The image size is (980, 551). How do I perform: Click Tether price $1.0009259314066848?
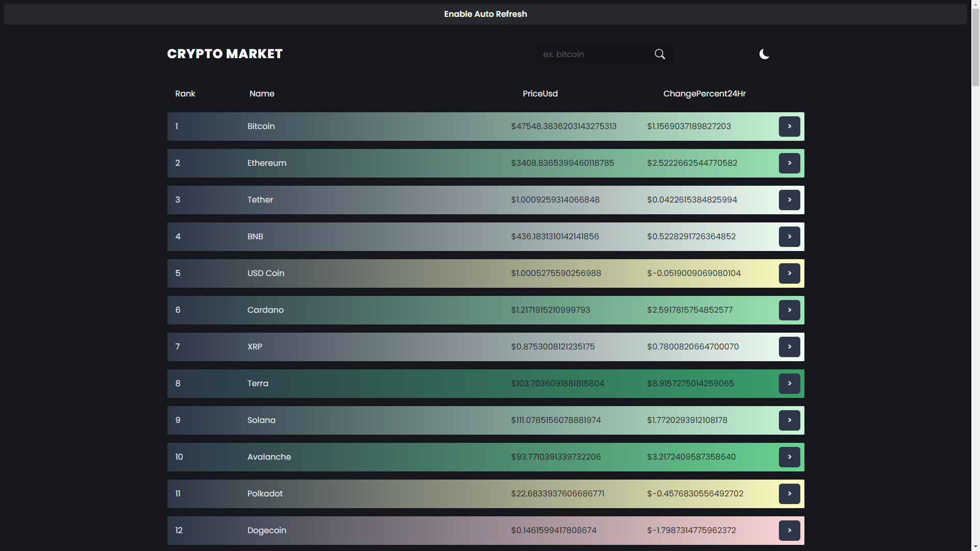(555, 200)
